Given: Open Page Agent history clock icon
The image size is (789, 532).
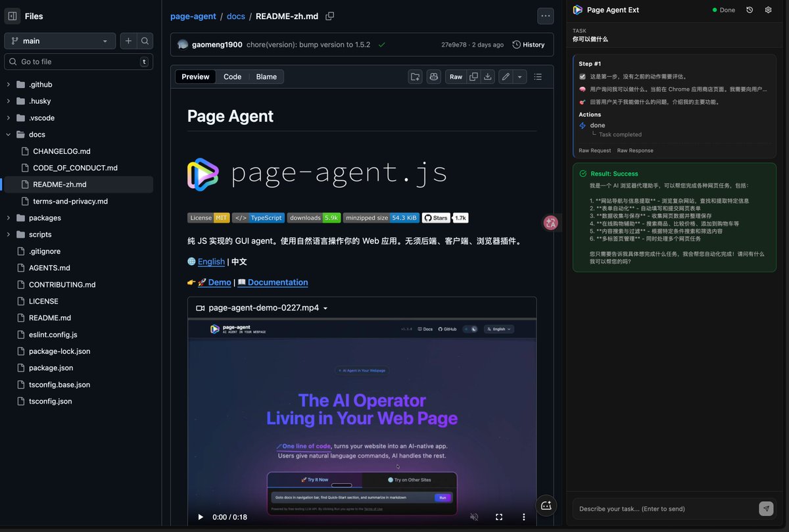Looking at the screenshot, I should 750,10.
